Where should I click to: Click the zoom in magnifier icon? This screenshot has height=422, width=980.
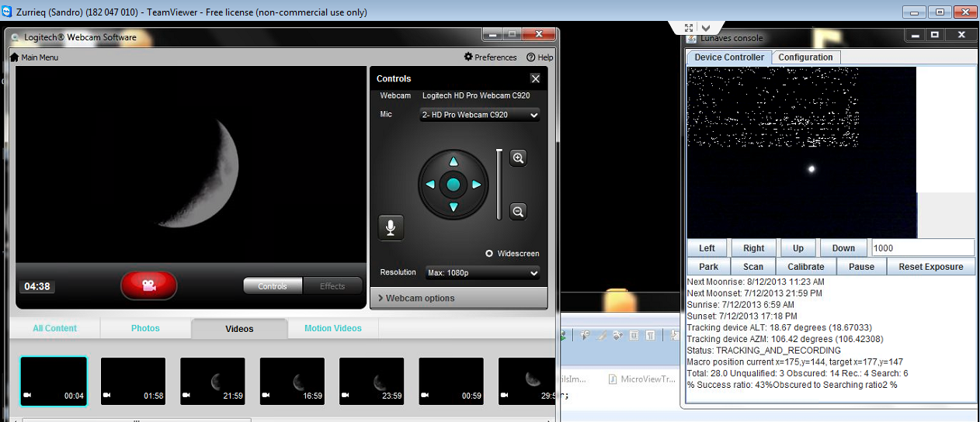point(518,158)
